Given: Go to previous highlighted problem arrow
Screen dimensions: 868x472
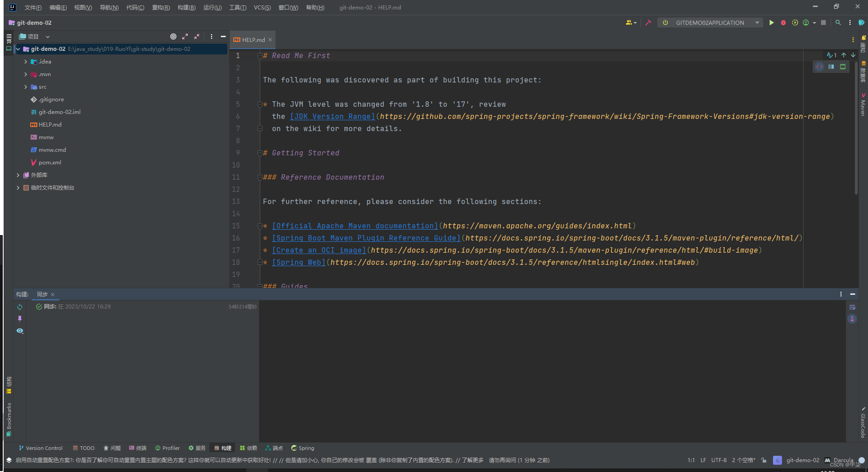Looking at the screenshot, I should pyautogui.click(x=844, y=55).
